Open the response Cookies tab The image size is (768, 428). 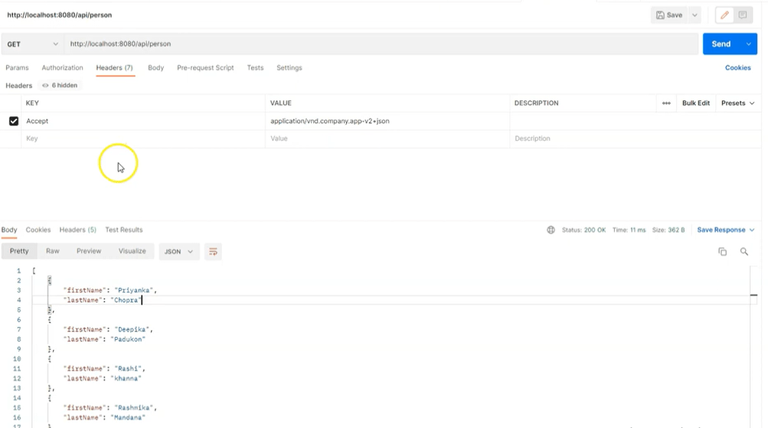(38, 230)
